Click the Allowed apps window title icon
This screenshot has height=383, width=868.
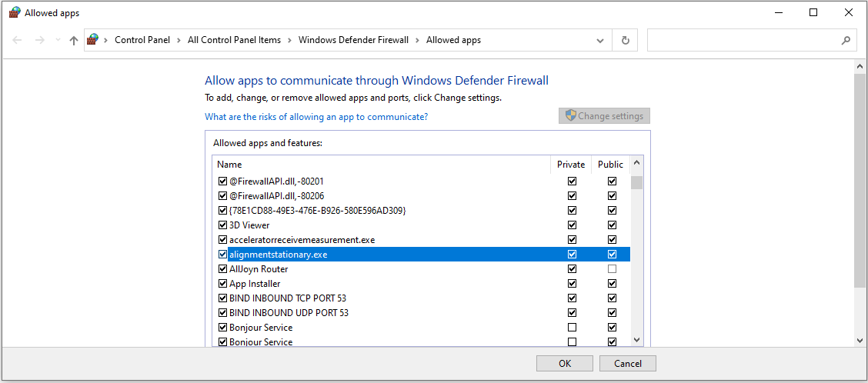(x=15, y=13)
